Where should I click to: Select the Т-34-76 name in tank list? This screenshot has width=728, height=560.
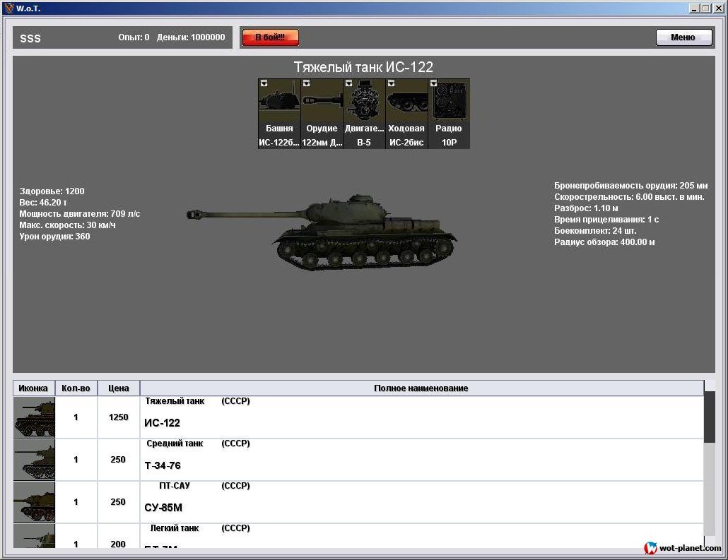(163, 466)
